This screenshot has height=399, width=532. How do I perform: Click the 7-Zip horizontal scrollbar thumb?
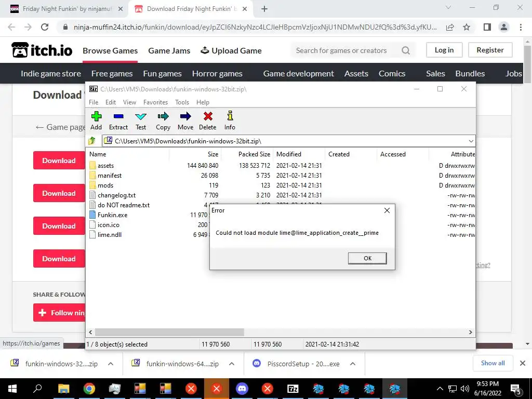click(x=169, y=332)
